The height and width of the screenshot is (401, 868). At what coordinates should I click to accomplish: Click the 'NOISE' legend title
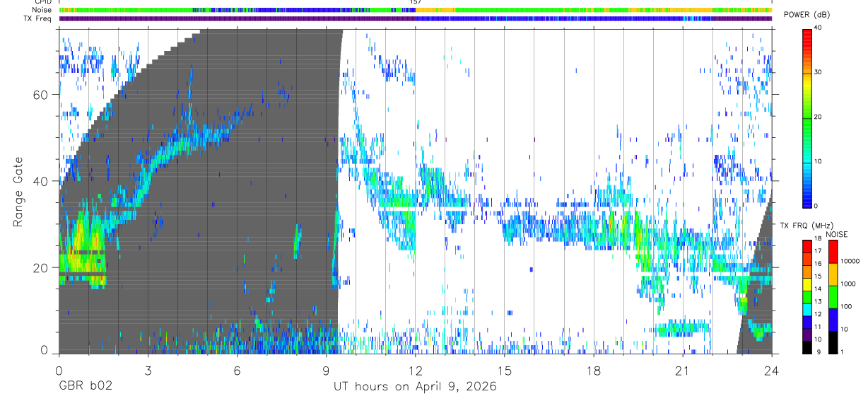tap(837, 234)
